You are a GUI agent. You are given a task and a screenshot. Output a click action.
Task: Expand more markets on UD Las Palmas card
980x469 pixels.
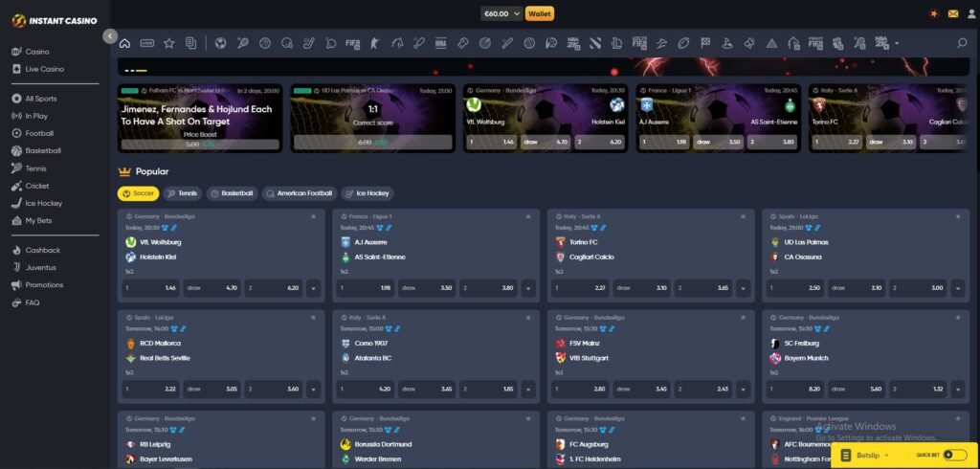958,288
